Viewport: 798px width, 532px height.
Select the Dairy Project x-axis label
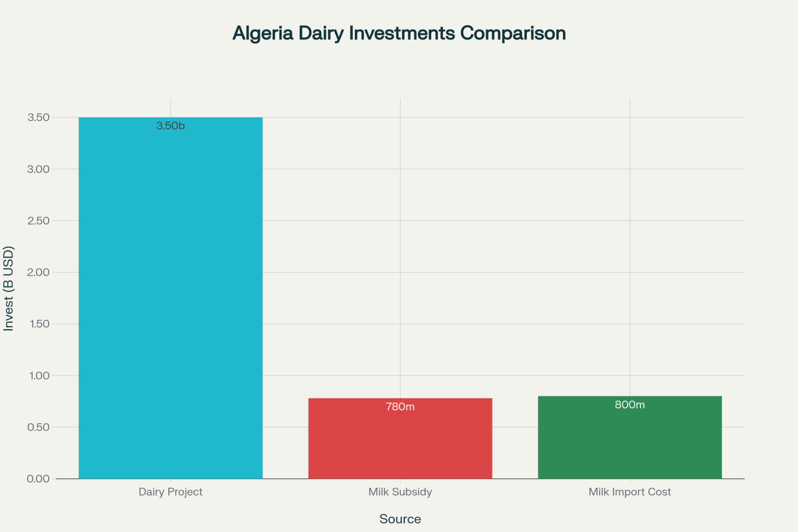coord(170,492)
